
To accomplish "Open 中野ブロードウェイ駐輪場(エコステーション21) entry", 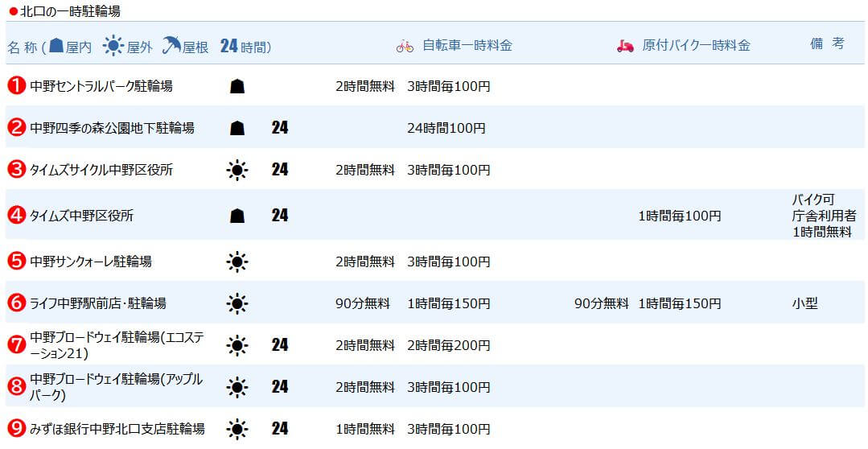I will 116,345.
